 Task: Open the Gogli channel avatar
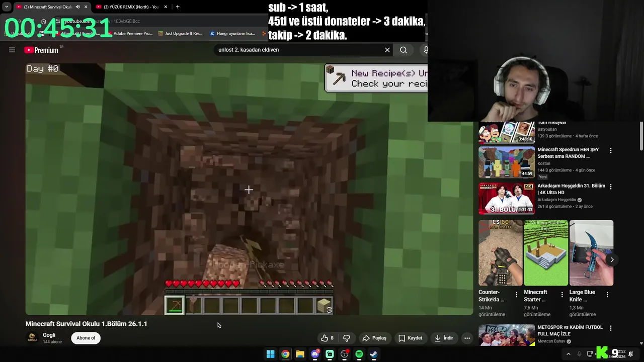point(32,338)
